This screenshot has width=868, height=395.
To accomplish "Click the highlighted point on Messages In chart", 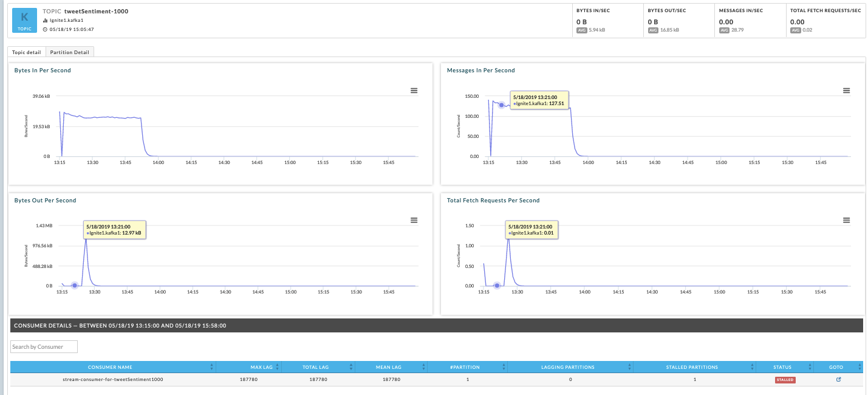I will [502, 105].
